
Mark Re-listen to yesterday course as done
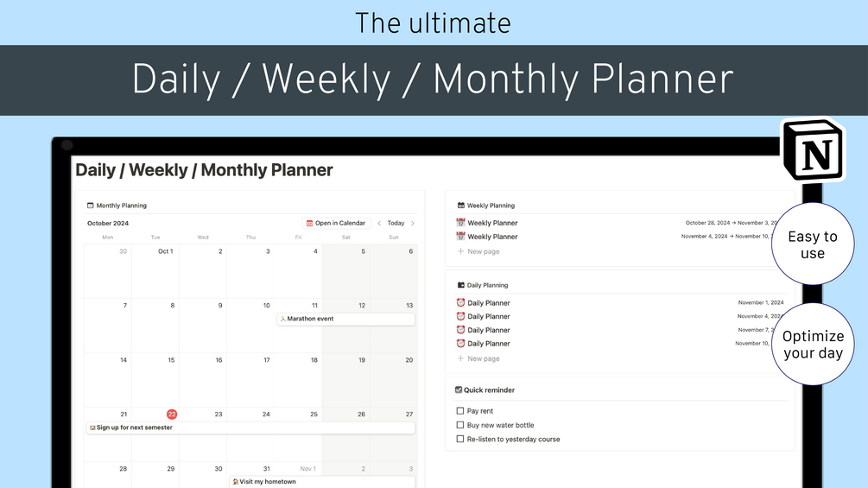coord(460,439)
